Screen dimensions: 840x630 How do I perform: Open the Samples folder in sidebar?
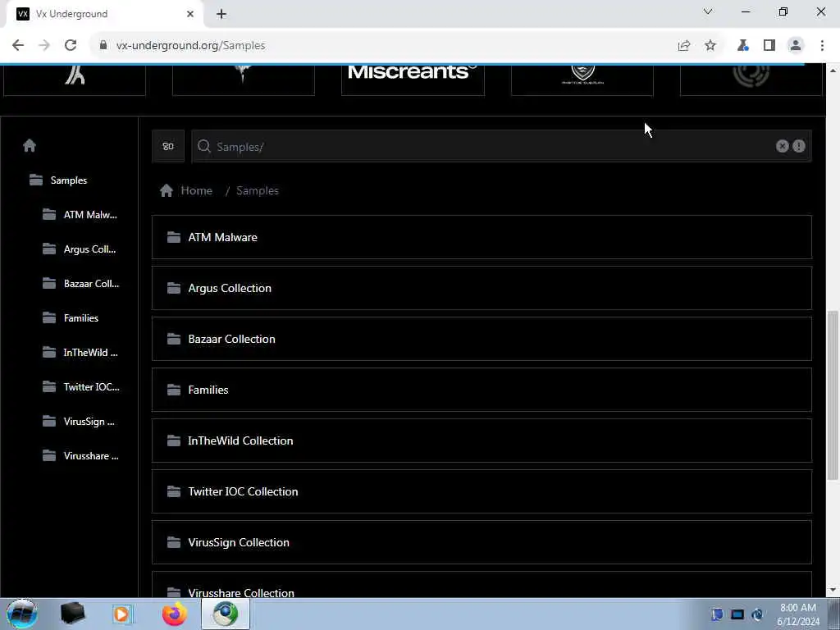pos(58,180)
